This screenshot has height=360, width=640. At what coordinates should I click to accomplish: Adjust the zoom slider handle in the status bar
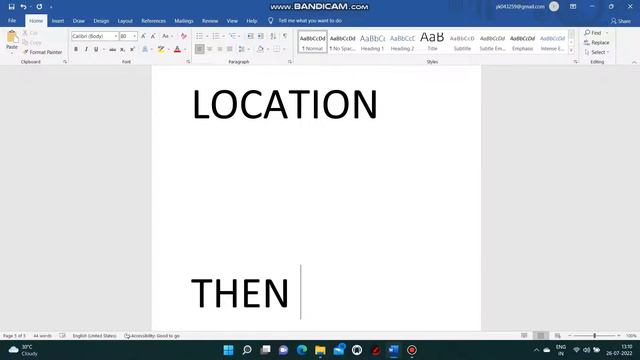point(595,336)
